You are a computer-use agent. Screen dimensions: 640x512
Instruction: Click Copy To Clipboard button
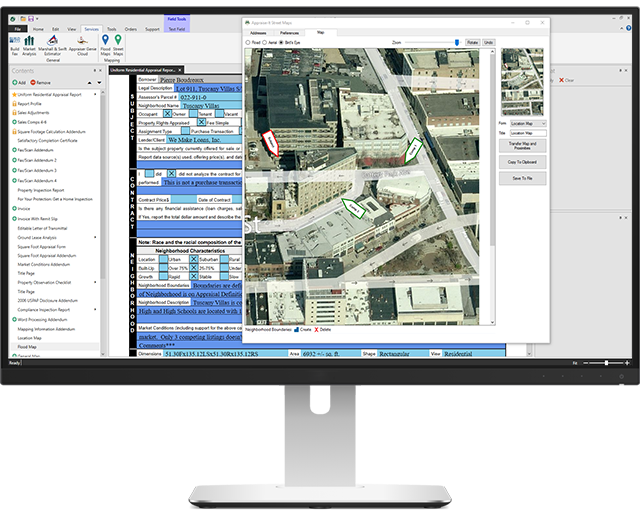point(522,162)
